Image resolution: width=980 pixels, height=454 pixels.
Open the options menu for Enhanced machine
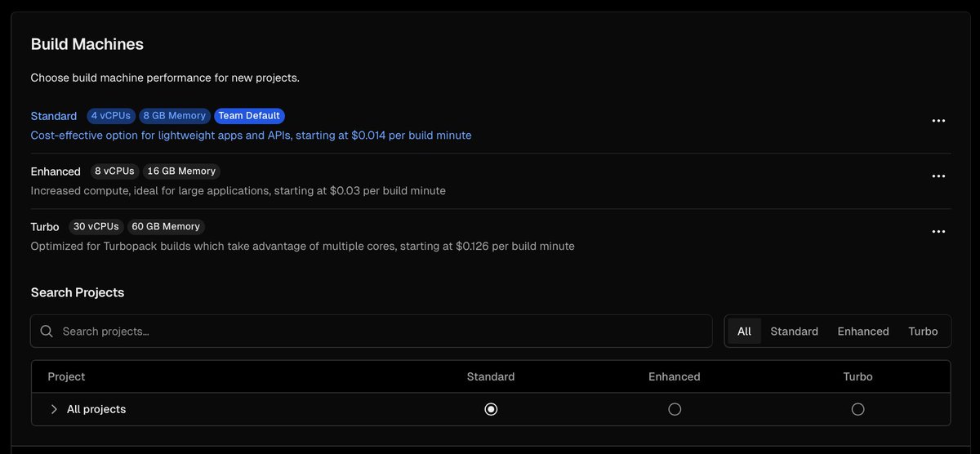pyautogui.click(x=938, y=176)
